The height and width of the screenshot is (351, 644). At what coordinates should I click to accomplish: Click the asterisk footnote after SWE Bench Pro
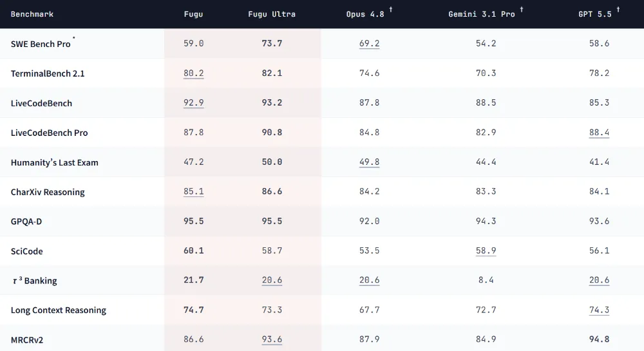(74, 38)
